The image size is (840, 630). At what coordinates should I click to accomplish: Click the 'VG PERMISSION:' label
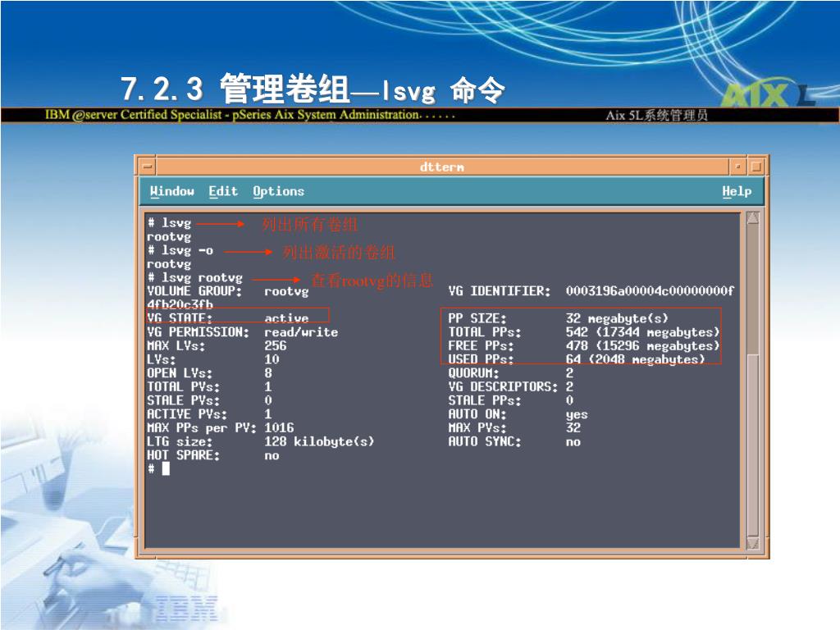(x=199, y=332)
